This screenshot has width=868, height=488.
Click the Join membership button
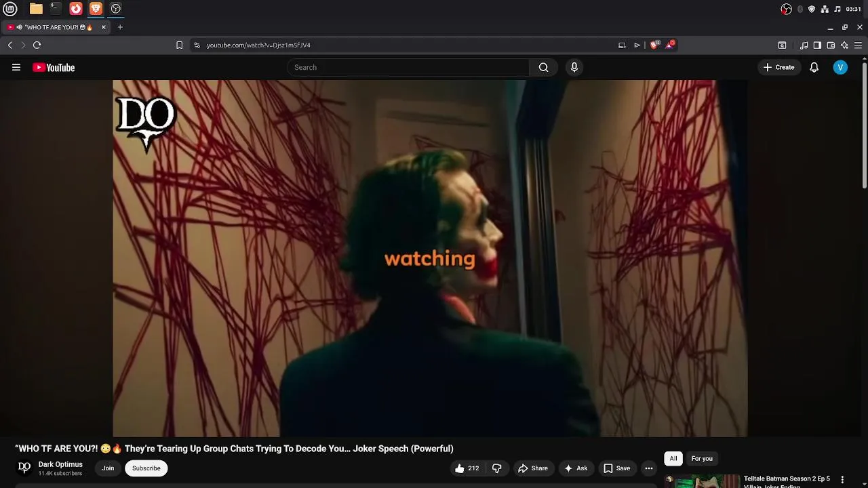click(108, 468)
